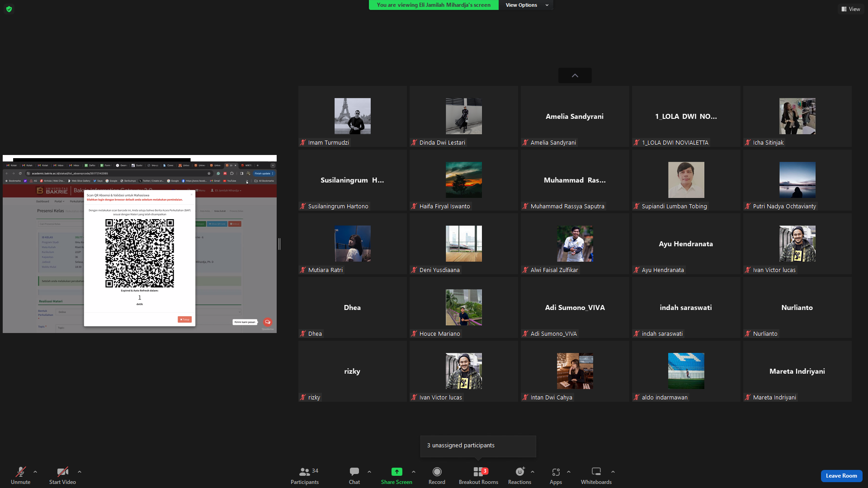Switch to the Form tab in shared browser
The width and height of the screenshot is (868, 488).
pyautogui.click(x=106, y=165)
